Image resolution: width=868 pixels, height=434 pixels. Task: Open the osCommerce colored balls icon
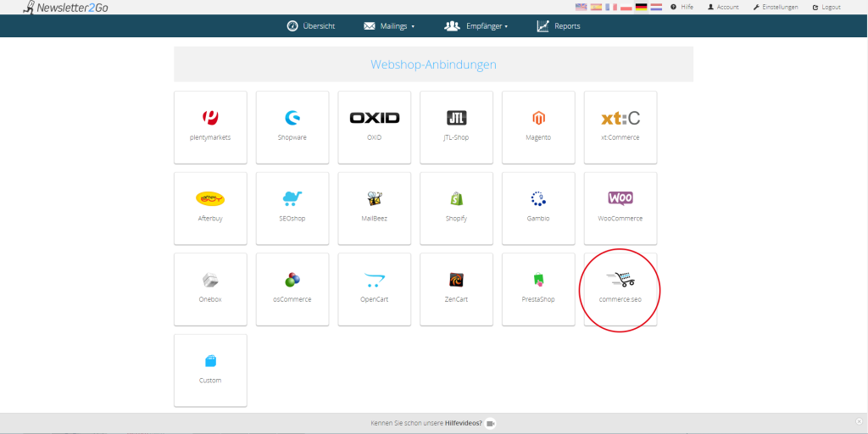click(292, 280)
